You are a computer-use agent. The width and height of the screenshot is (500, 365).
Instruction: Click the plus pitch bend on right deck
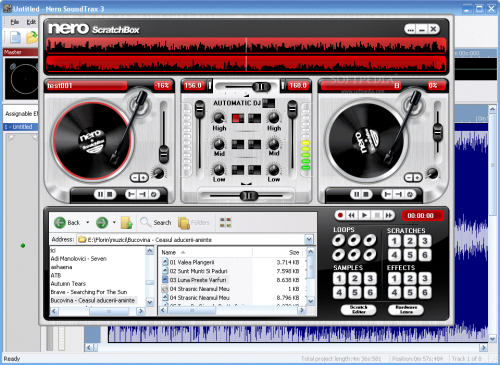pyautogui.click(x=417, y=178)
